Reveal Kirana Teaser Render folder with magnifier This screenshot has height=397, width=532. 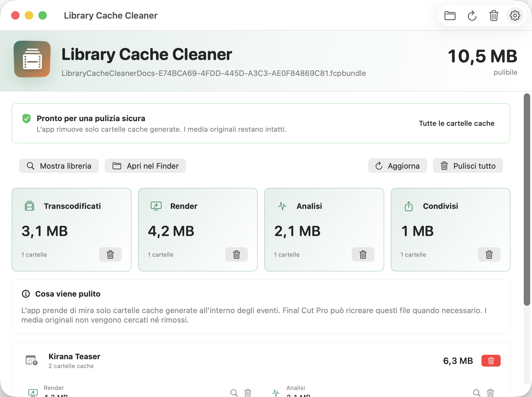click(234, 393)
